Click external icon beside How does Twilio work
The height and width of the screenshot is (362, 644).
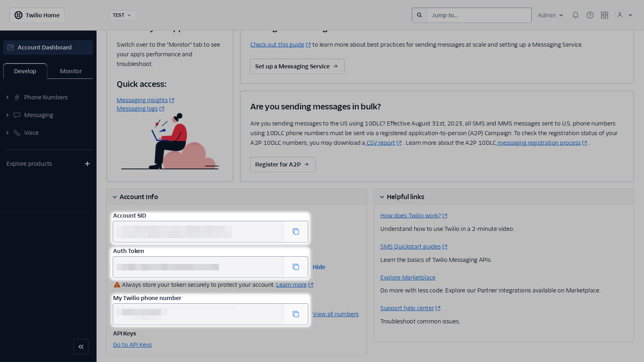point(445,216)
